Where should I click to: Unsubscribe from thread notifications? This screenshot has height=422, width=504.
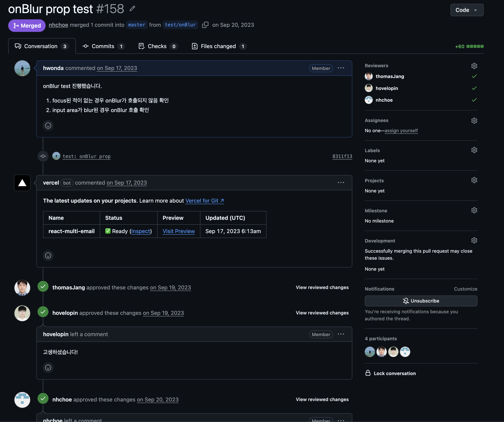(421, 301)
